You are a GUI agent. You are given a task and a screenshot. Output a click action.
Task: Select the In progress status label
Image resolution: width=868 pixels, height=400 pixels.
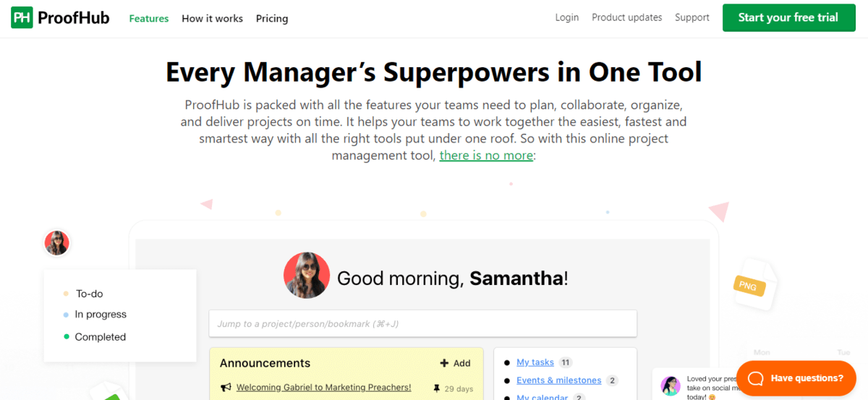tap(101, 315)
